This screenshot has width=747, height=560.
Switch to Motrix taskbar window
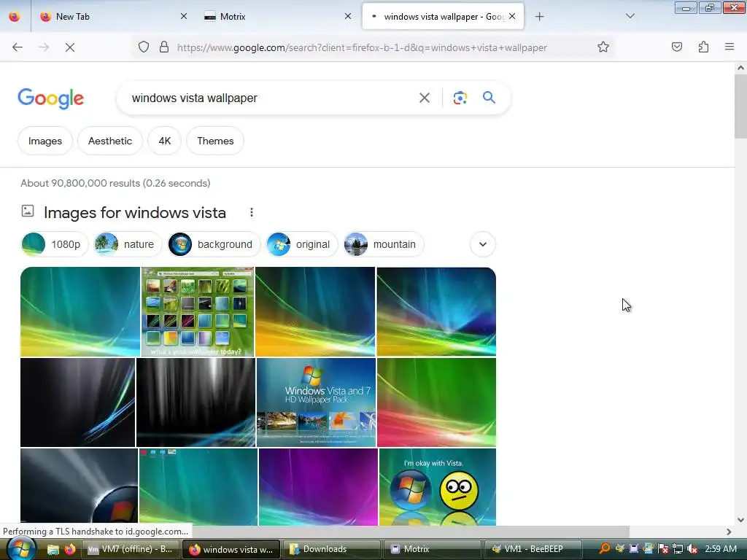click(x=431, y=549)
